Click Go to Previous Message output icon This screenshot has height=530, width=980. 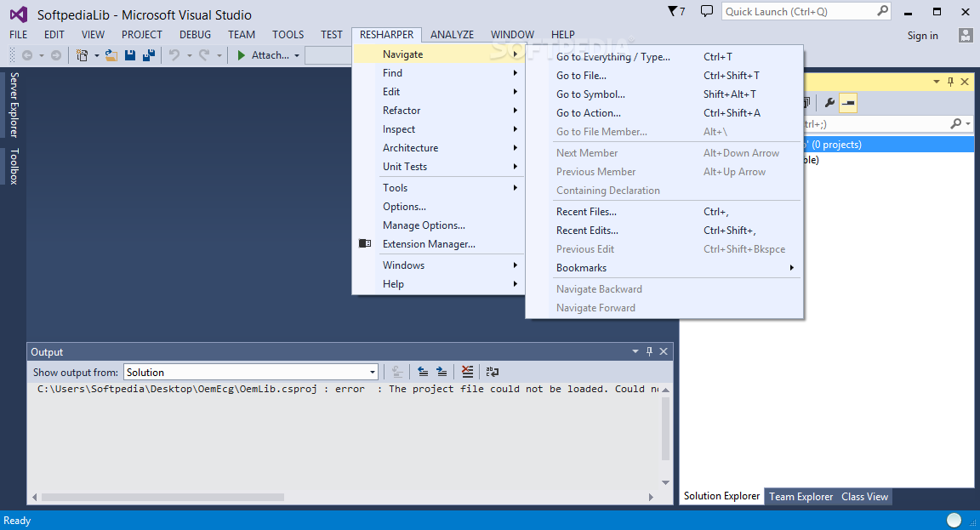(x=423, y=372)
